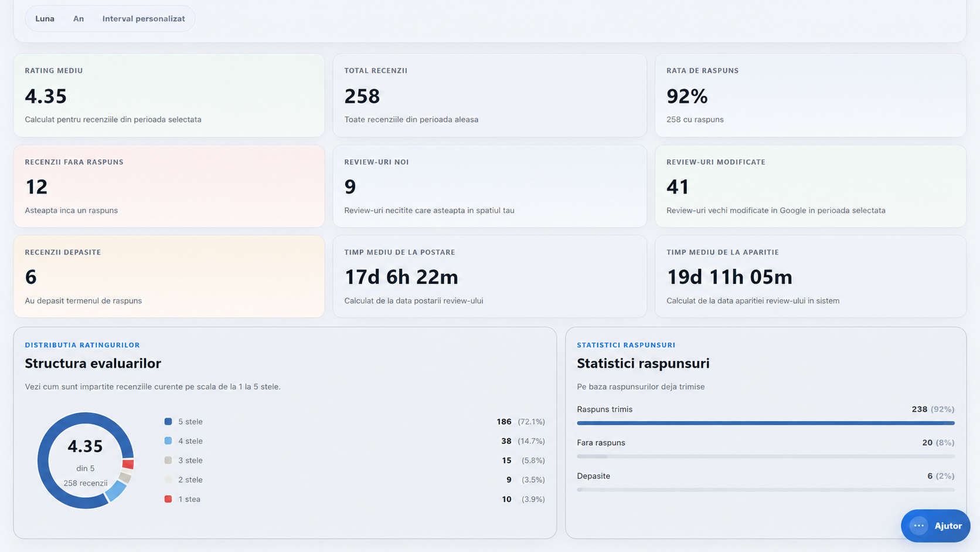The width and height of the screenshot is (980, 552).
Task: Choose the Interval personalizat tab
Action: tap(144, 19)
